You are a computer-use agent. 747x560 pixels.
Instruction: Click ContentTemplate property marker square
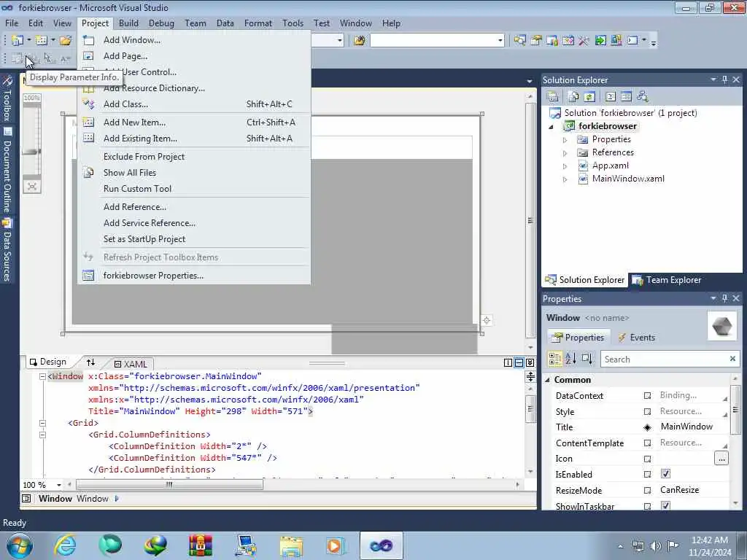click(648, 443)
